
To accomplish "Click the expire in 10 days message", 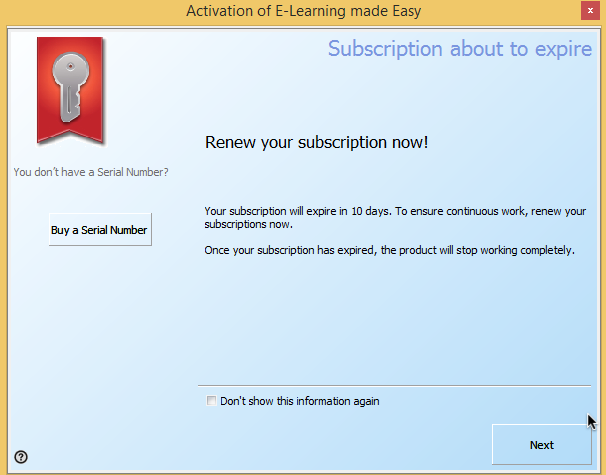I will pos(395,218).
